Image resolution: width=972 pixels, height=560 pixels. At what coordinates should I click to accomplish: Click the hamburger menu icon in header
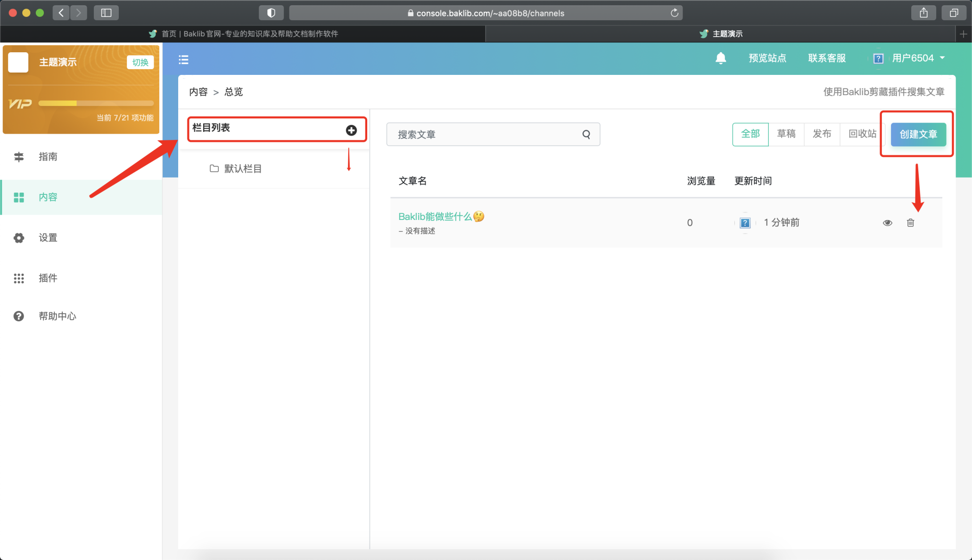[x=183, y=59]
